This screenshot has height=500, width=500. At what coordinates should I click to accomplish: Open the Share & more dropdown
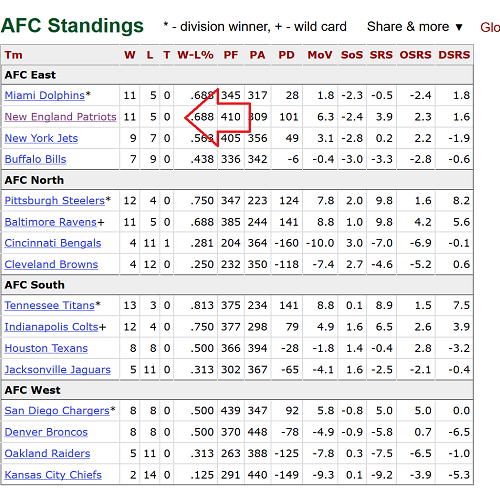415,27
